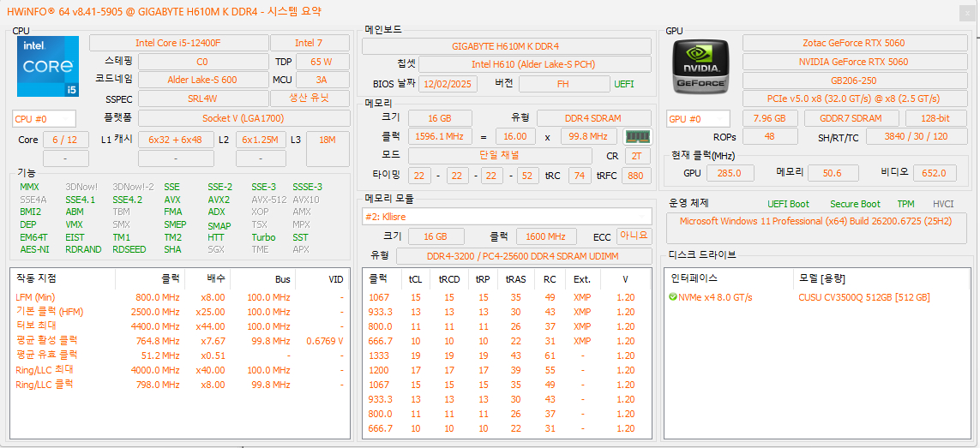Screen dimensions: 980x448
Task: Click the 생산 유닛 field
Action: 310,99
